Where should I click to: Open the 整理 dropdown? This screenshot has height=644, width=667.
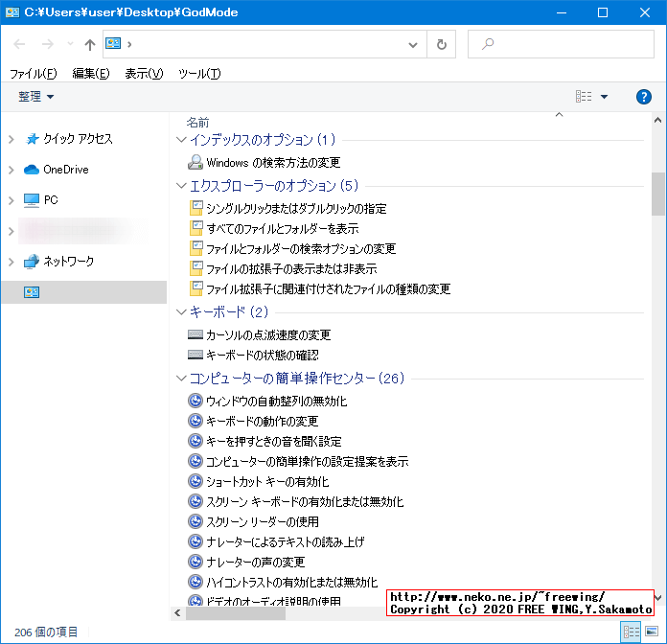point(35,97)
